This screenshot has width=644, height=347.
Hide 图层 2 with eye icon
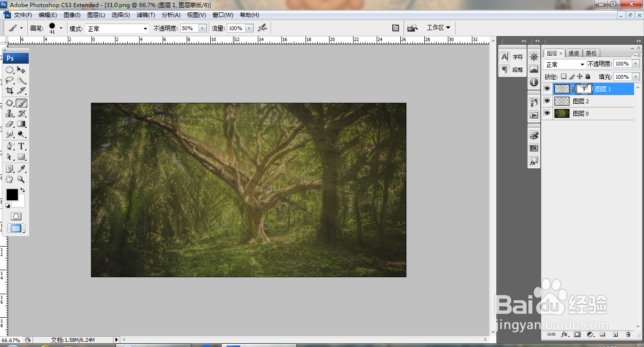pyautogui.click(x=547, y=101)
